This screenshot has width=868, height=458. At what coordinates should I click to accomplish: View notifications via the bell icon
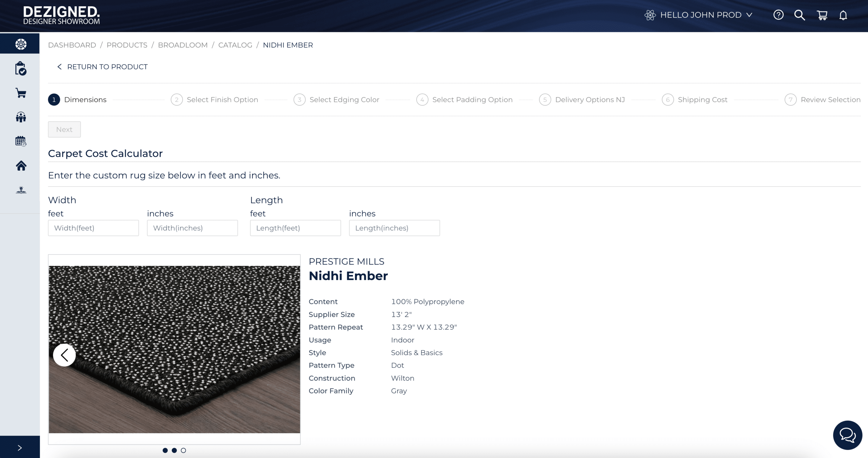[x=843, y=15]
